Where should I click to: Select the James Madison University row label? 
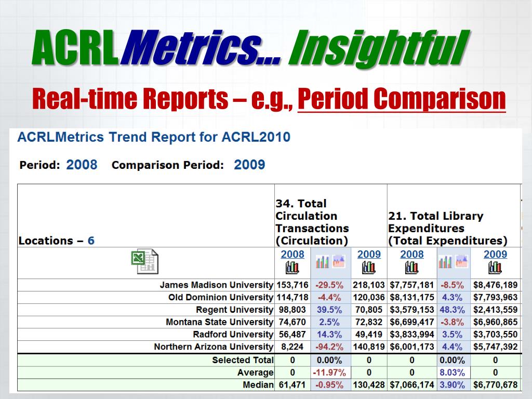coord(217,285)
